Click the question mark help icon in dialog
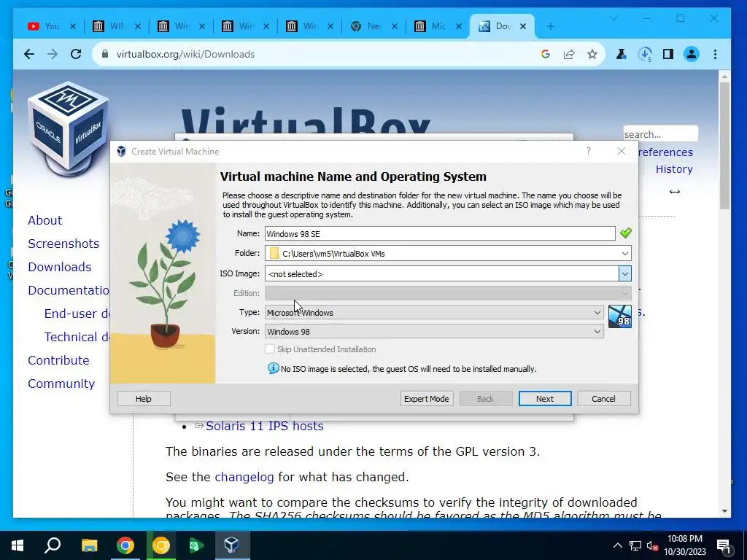Viewport: 747px width, 560px height. 589,152
